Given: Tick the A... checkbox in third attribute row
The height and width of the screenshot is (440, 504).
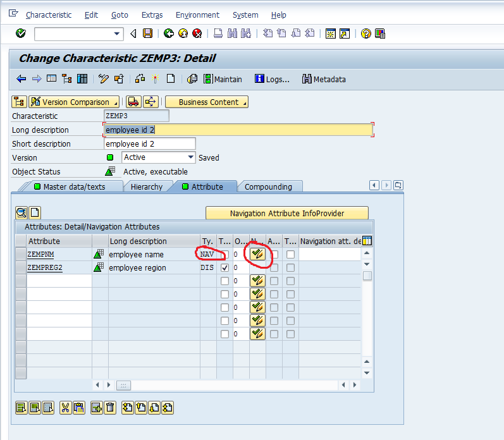Looking at the screenshot, I should tap(274, 281).
